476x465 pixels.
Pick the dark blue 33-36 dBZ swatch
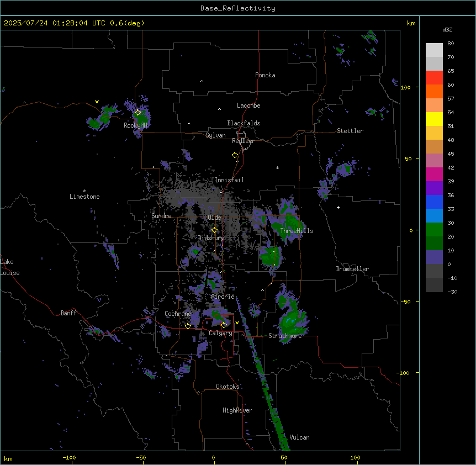(434, 202)
